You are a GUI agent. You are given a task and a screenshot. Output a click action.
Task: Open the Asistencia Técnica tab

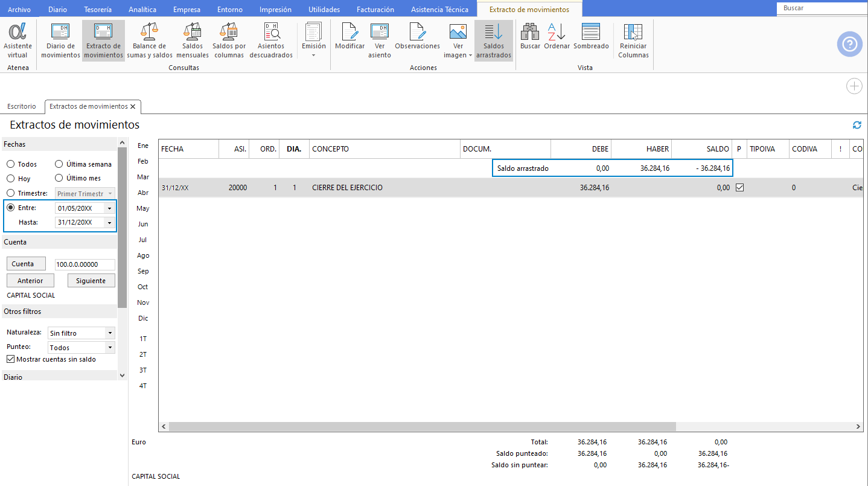(439, 10)
